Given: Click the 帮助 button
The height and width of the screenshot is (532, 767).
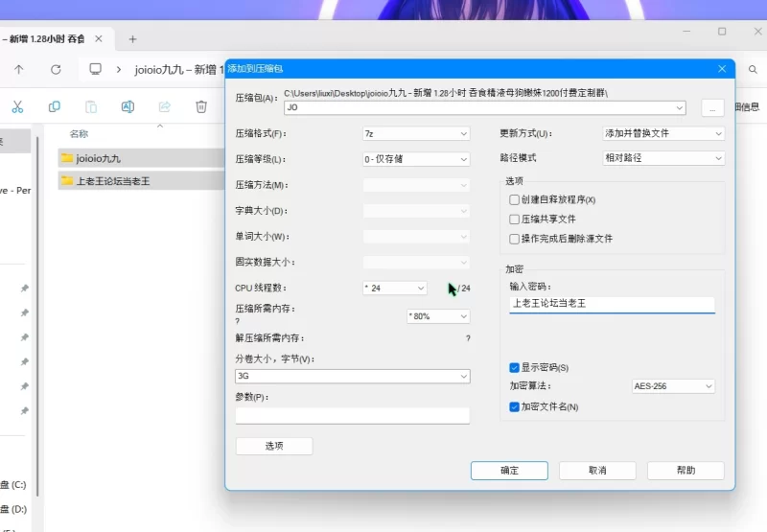Looking at the screenshot, I should coord(686,471).
